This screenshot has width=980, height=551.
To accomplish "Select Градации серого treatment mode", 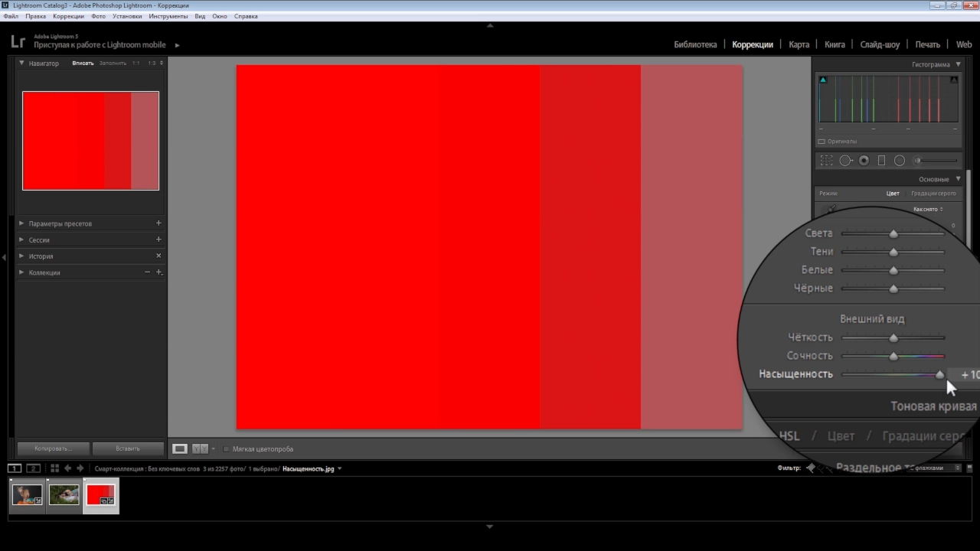I will 933,194.
